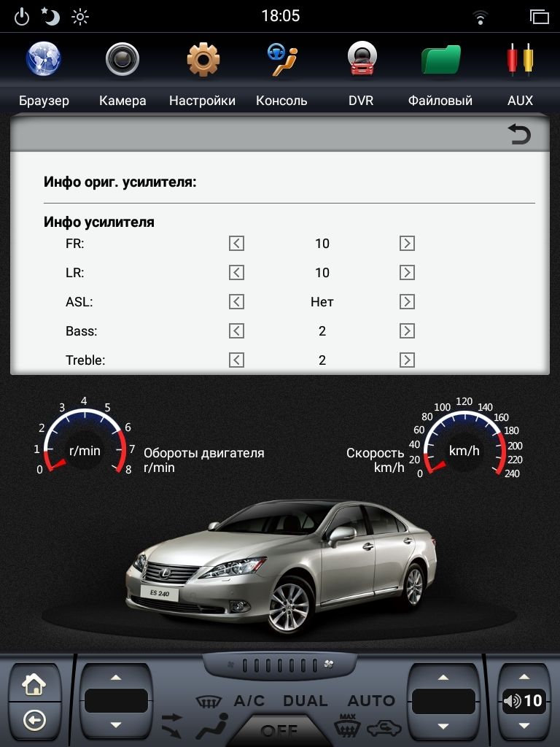Select the AUX label

tap(520, 101)
